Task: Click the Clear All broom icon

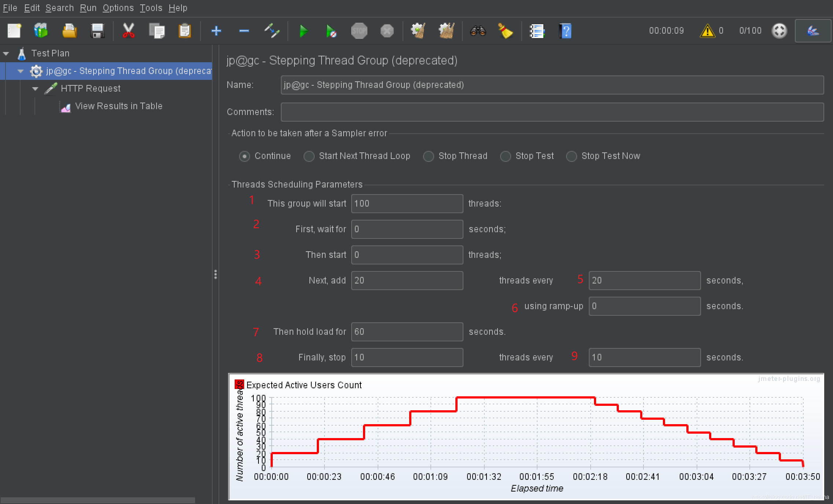Action: pos(446,31)
